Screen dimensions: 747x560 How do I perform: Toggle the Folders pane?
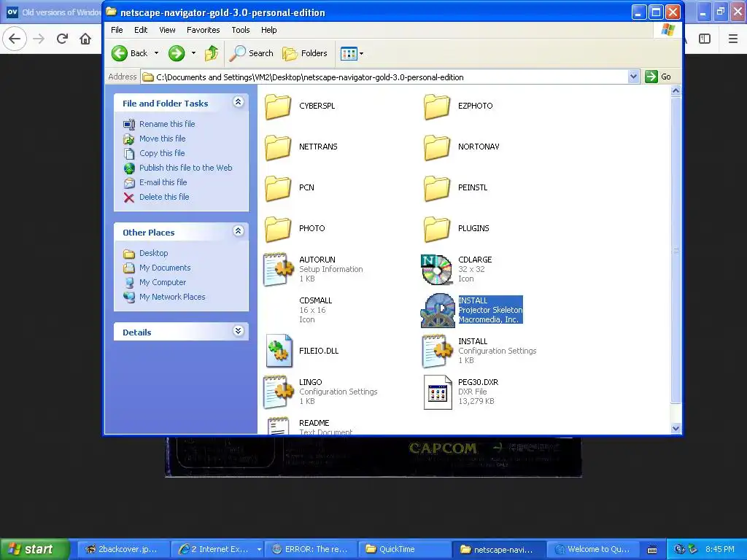(x=305, y=53)
